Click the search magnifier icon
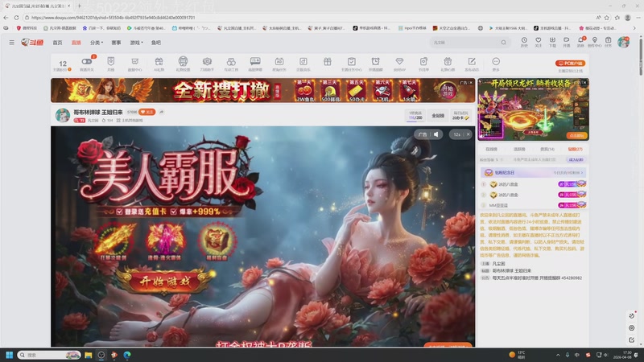This screenshot has height=362, width=644. point(504,43)
